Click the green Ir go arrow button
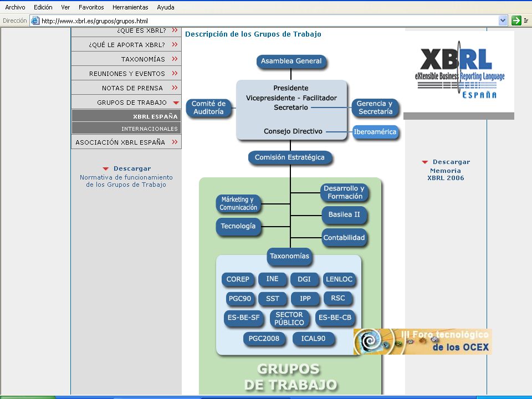The image size is (532, 399). click(x=516, y=21)
